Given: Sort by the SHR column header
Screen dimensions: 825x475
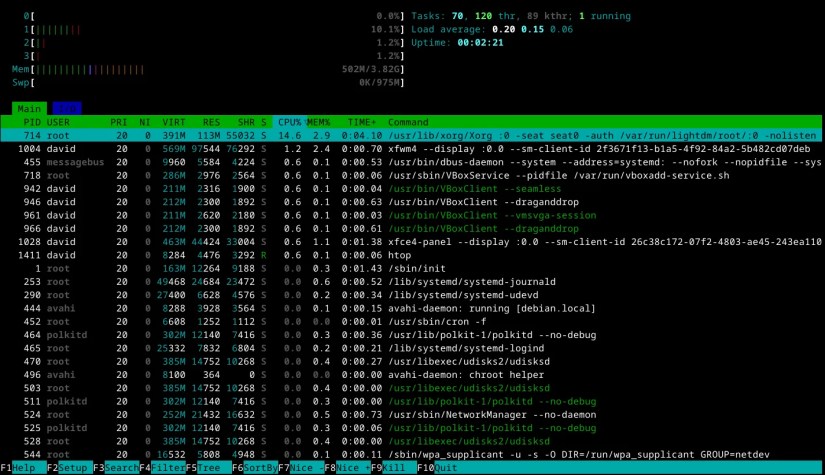Looking at the screenshot, I should (246, 122).
